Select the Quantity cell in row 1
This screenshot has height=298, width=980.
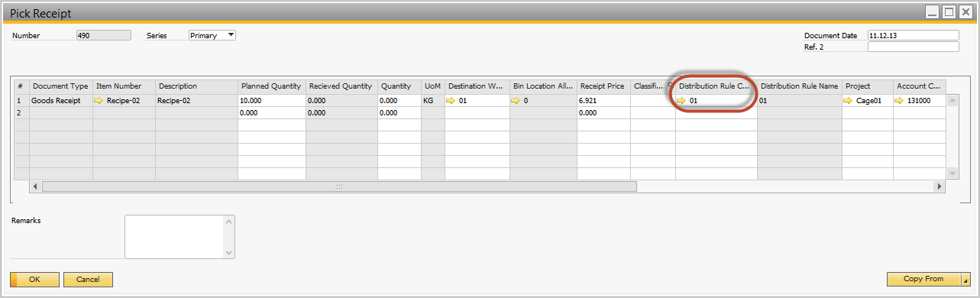coord(399,100)
